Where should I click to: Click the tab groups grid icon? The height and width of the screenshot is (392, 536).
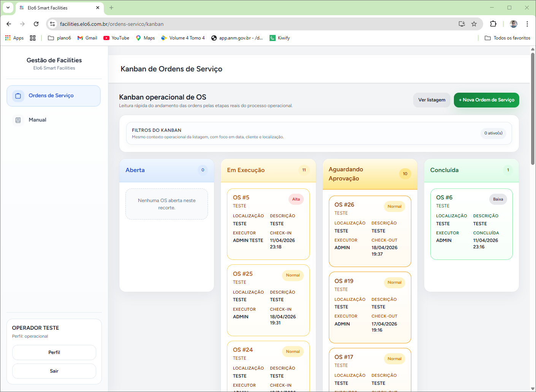point(33,38)
